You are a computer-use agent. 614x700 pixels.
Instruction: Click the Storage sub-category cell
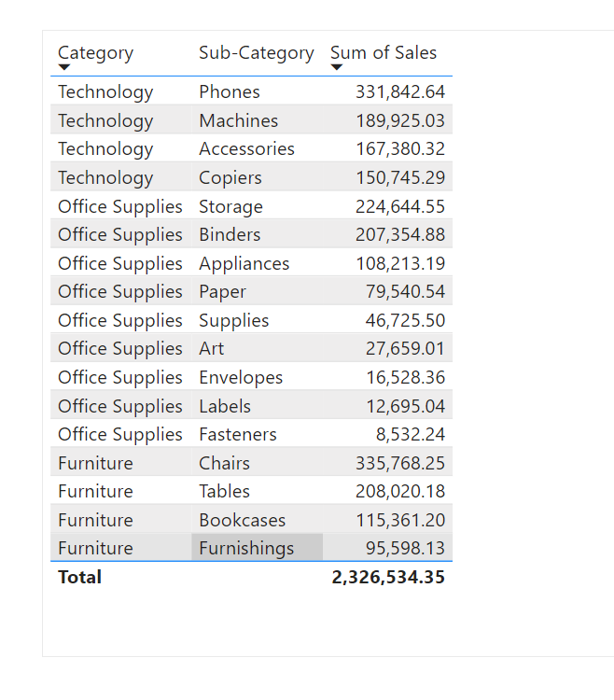pos(230,206)
